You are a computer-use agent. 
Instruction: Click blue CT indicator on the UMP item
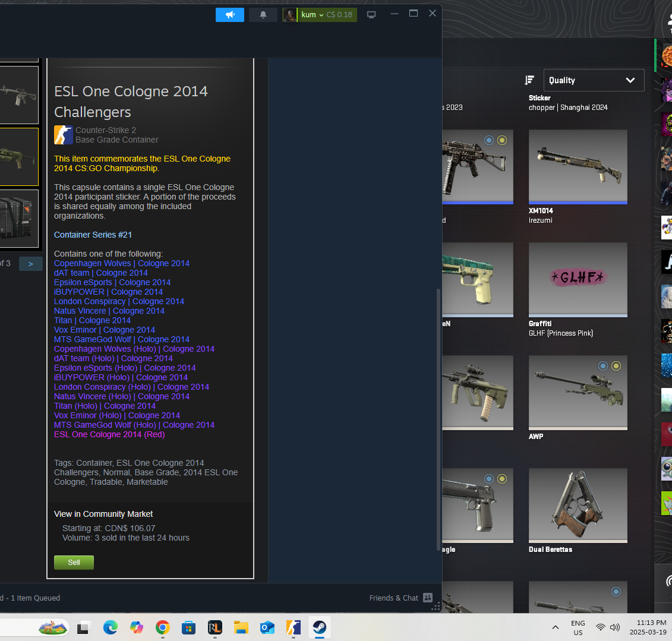(488, 140)
